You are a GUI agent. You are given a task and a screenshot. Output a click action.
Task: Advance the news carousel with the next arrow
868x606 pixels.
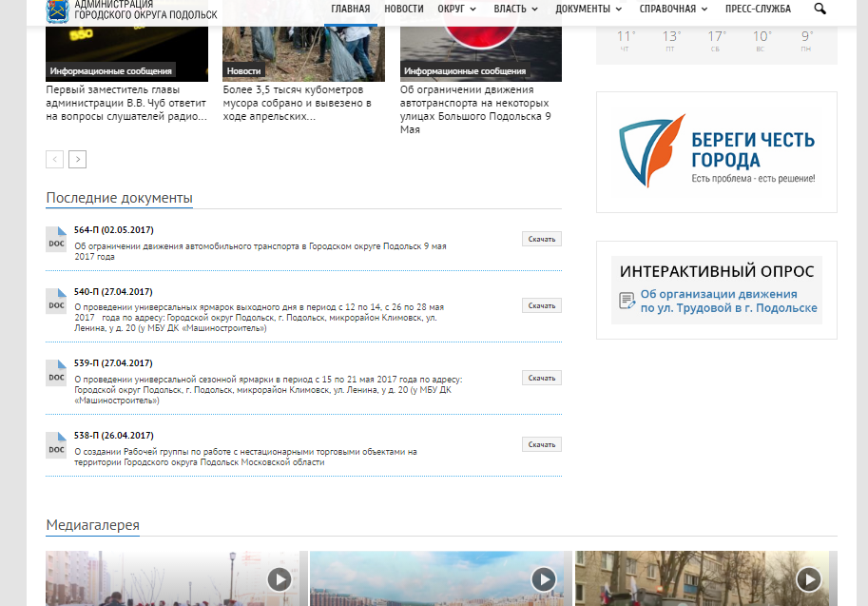pyautogui.click(x=77, y=159)
